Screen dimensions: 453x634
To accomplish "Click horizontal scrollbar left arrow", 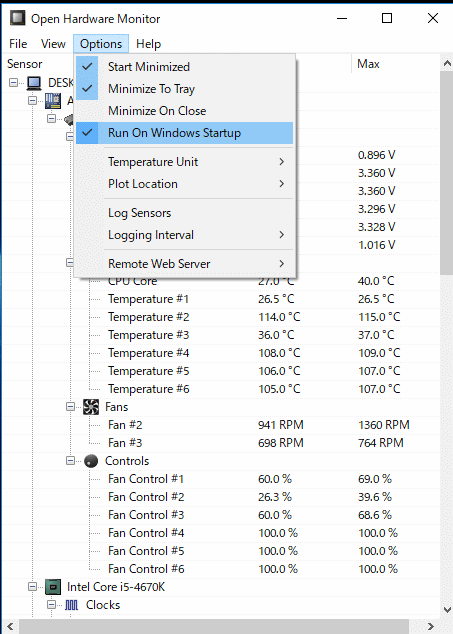I will [x=11, y=626].
